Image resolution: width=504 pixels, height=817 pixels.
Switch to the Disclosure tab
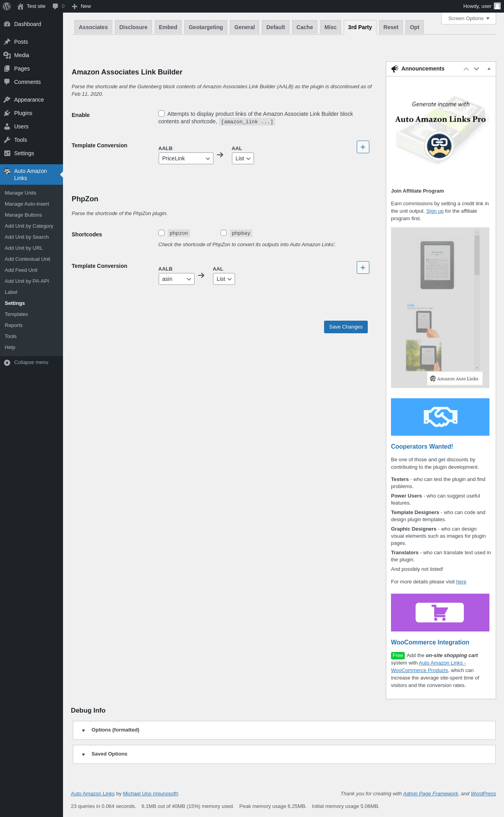(133, 27)
